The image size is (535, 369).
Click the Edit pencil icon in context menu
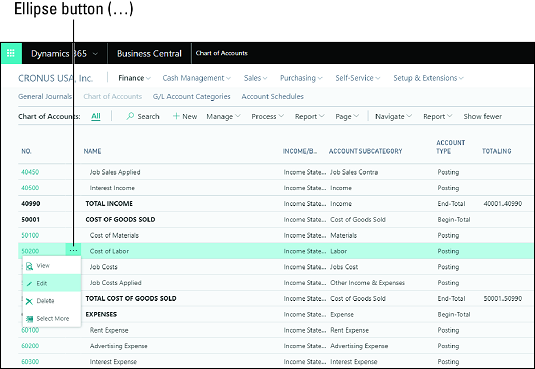point(29,284)
